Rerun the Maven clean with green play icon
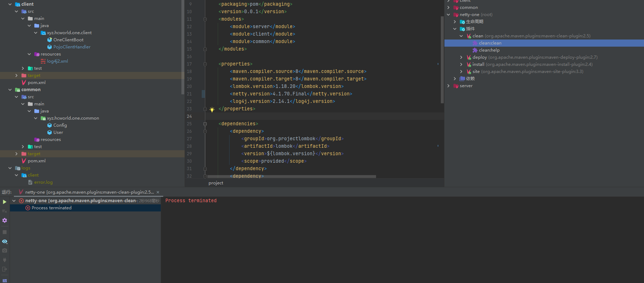Viewport: 644px width, 283px height. click(x=5, y=202)
